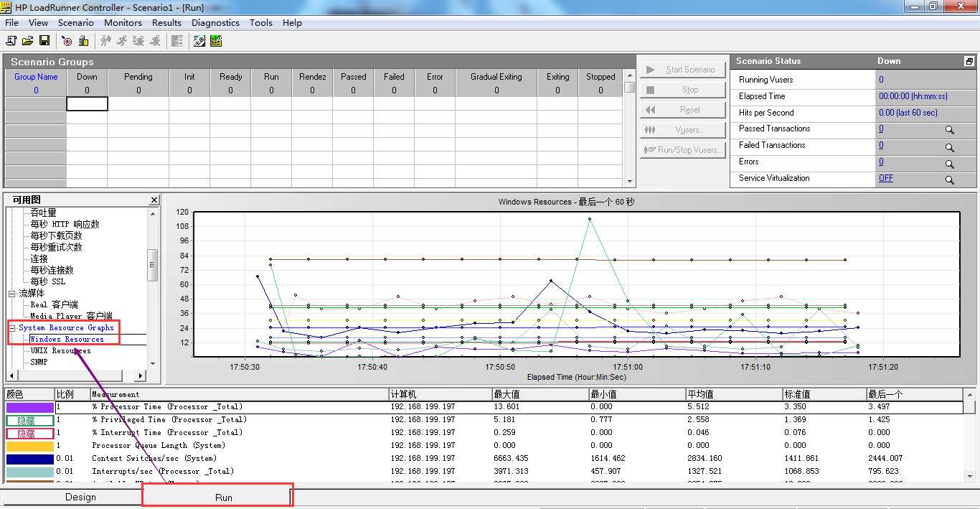This screenshot has width=980, height=509.
Task: Open the Help menu
Action: 292,23
